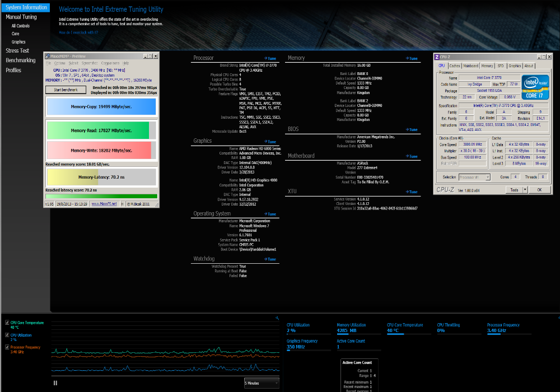The width and height of the screenshot is (560, 392).
Task: Switch to Mainboard tab in CPU-Z
Action: pos(471,66)
